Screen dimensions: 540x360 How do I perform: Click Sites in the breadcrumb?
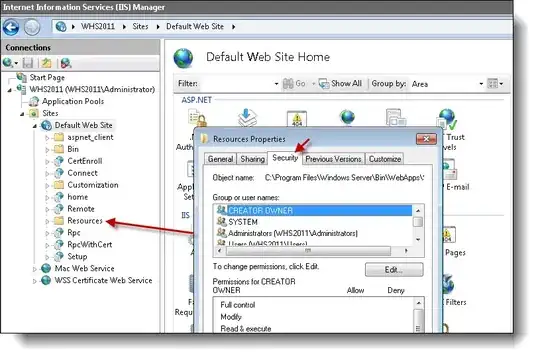click(140, 27)
